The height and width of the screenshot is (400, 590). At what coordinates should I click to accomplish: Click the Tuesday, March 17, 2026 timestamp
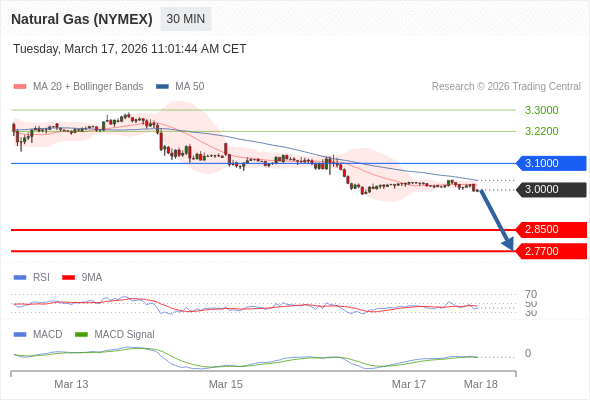[x=129, y=49]
